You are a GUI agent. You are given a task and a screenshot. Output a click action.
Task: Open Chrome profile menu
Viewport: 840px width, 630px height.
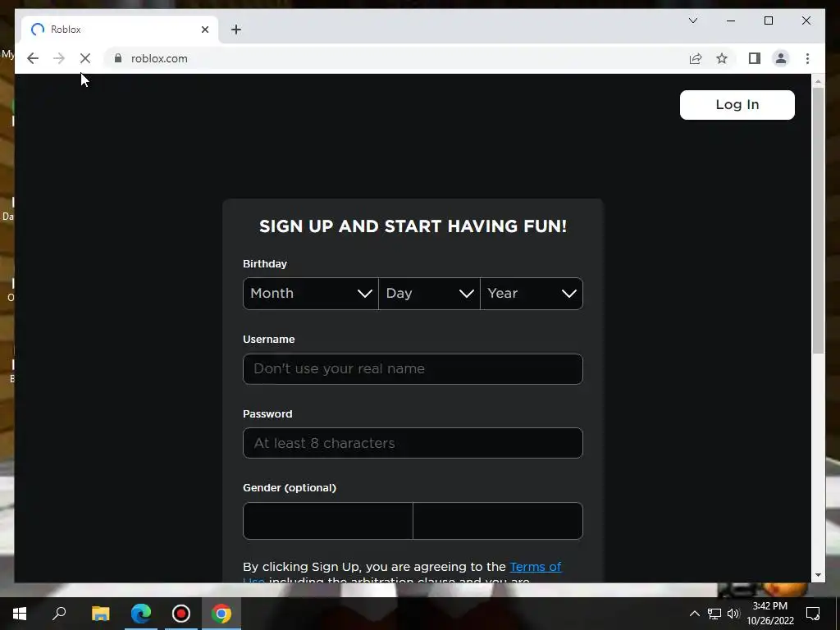tap(781, 58)
